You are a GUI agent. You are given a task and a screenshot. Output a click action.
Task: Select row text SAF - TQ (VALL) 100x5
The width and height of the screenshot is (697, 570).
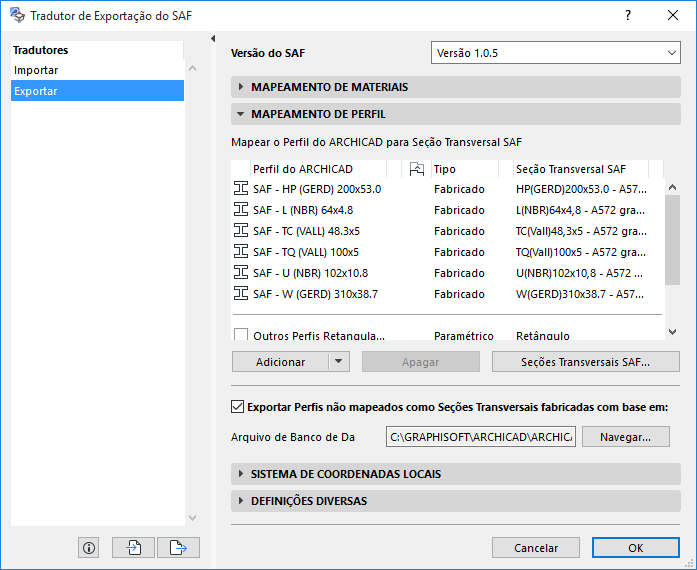(306, 252)
